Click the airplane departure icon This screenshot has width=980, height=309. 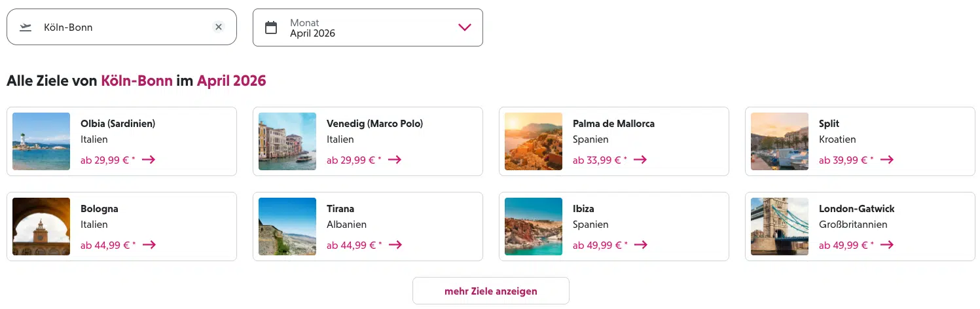click(x=26, y=27)
